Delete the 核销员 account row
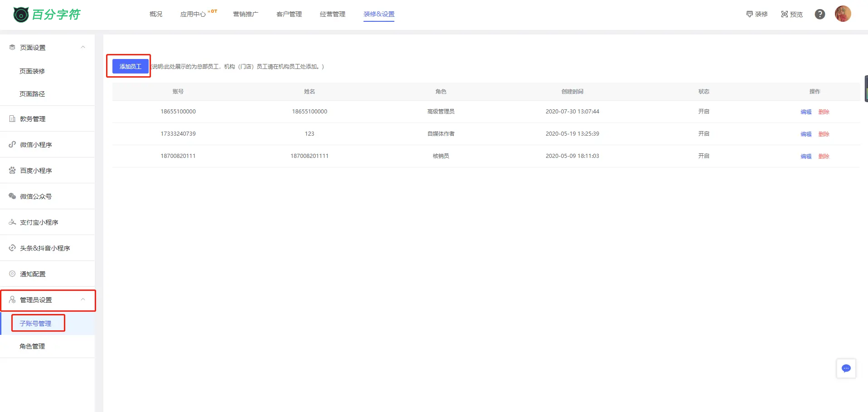This screenshot has width=868, height=412. pyautogui.click(x=824, y=156)
